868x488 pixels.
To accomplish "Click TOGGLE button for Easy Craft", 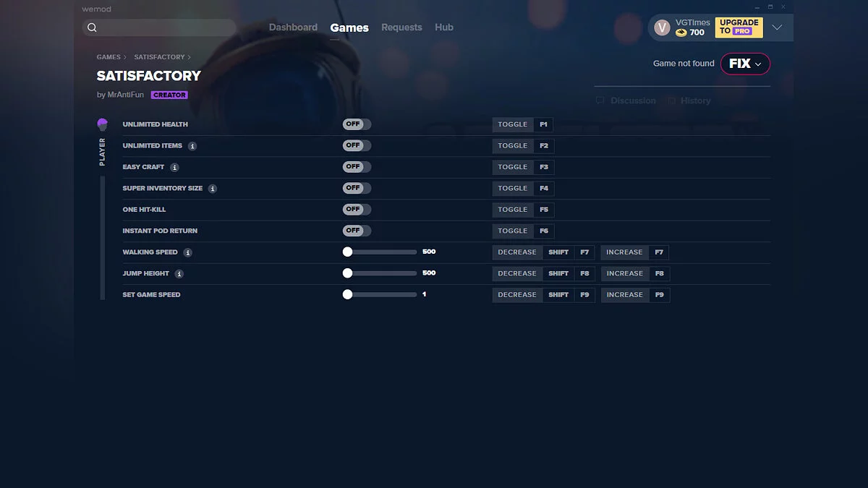I will click(513, 167).
